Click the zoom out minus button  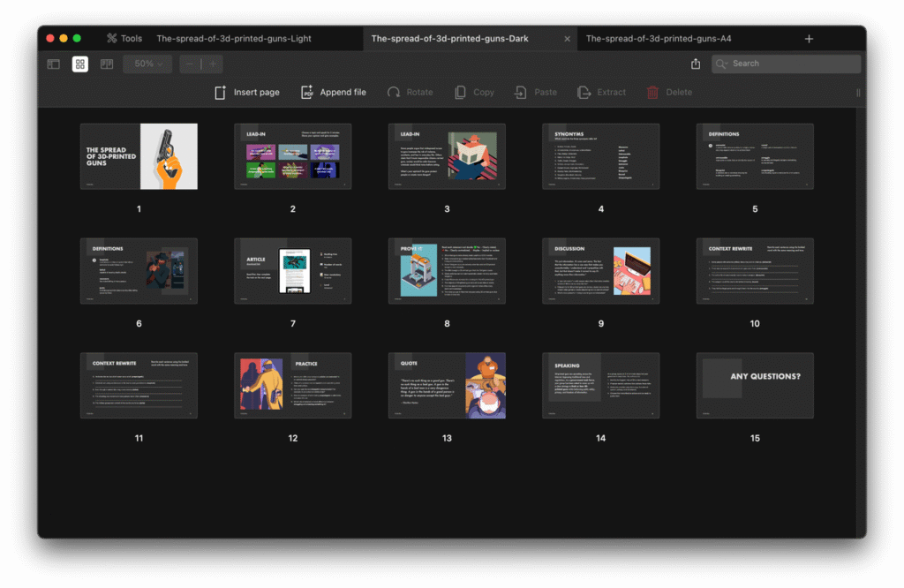click(x=191, y=64)
